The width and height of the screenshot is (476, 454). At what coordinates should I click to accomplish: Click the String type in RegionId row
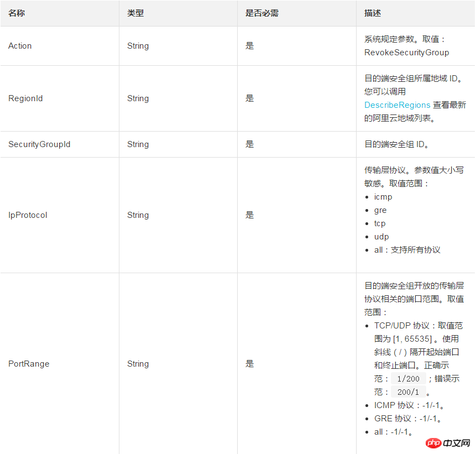[x=138, y=98]
